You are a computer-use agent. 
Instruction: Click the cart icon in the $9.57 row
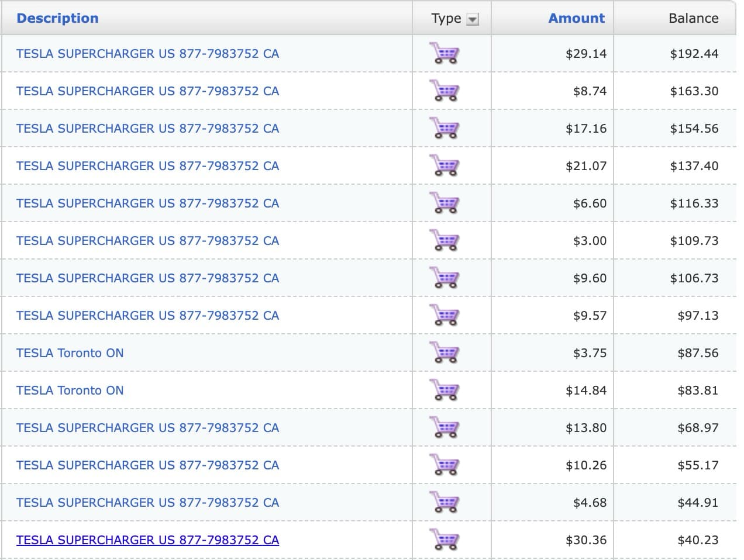pyautogui.click(x=444, y=316)
